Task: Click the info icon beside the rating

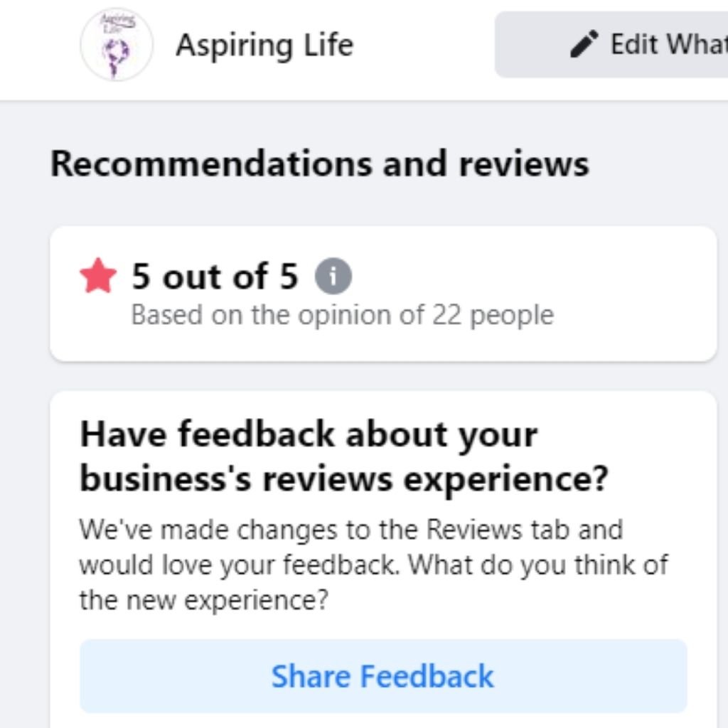Action: pyautogui.click(x=332, y=277)
